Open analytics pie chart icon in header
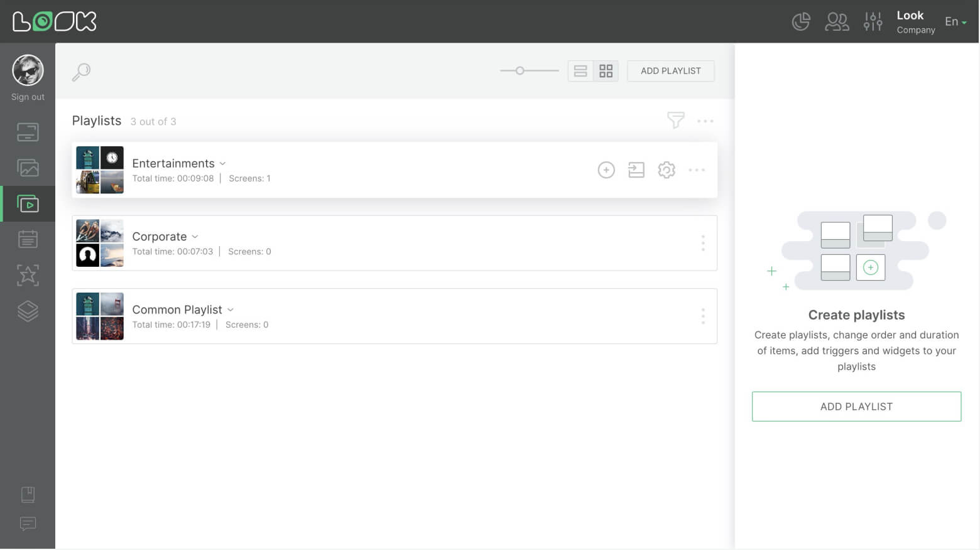This screenshot has width=980, height=550. [801, 22]
